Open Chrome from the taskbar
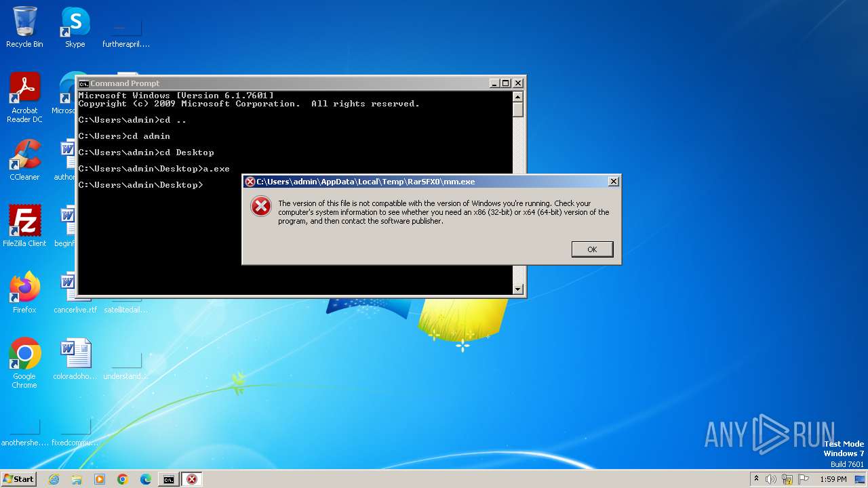 pos(123,479)
